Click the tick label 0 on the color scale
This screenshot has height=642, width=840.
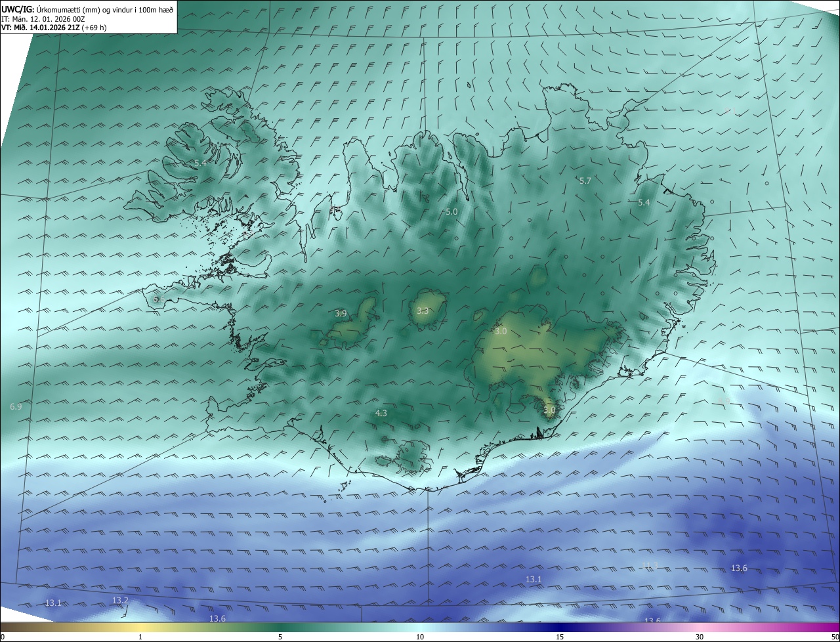click(3, 637)
